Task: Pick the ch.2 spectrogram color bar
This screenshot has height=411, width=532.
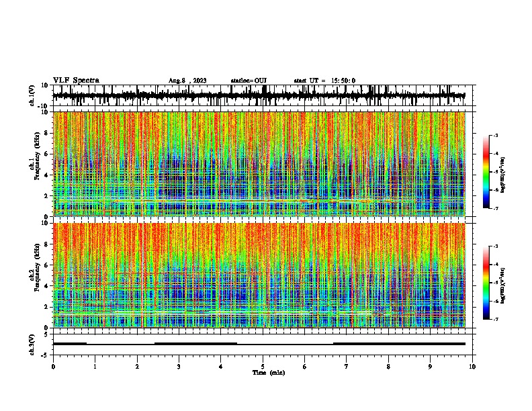Action: 486,283
